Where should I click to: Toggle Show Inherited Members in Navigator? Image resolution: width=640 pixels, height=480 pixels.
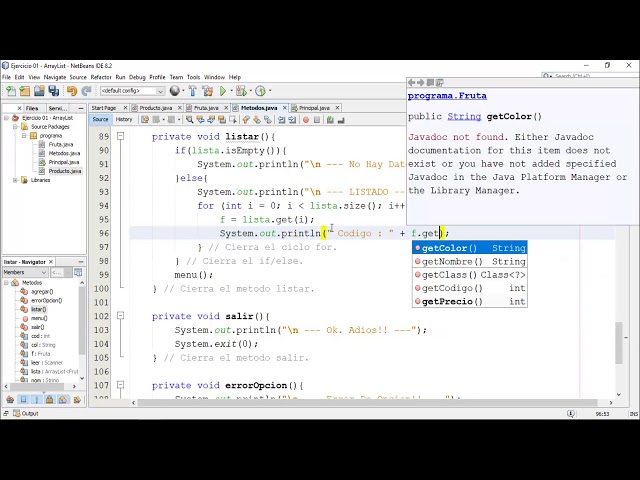tap(8, 400)
